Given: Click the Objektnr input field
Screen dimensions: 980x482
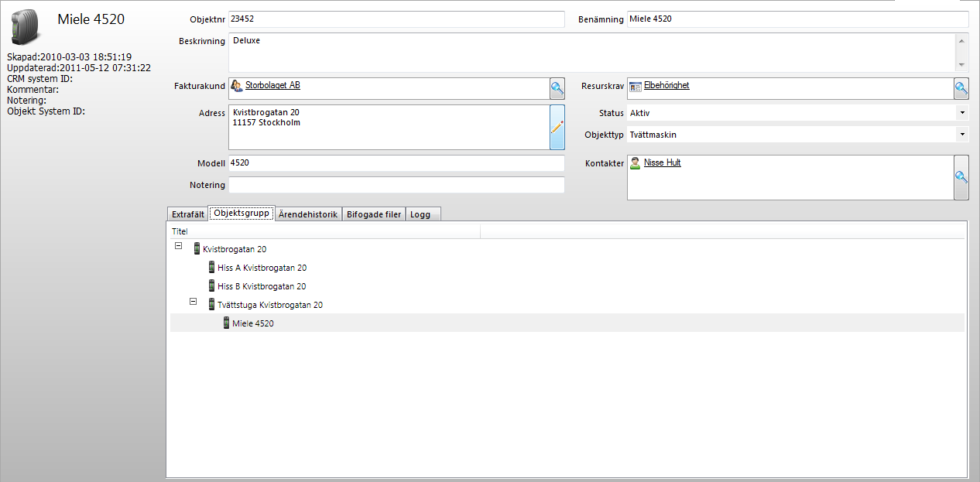Looking at the screenshot, I should tap(396, 19).
